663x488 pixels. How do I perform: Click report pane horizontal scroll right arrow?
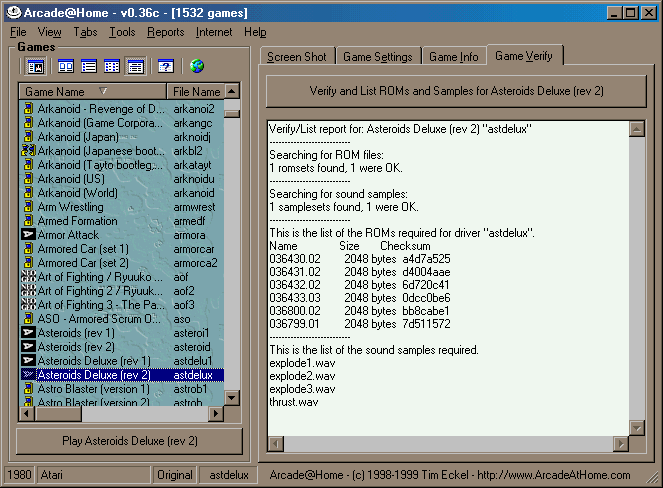coord(621,444)
